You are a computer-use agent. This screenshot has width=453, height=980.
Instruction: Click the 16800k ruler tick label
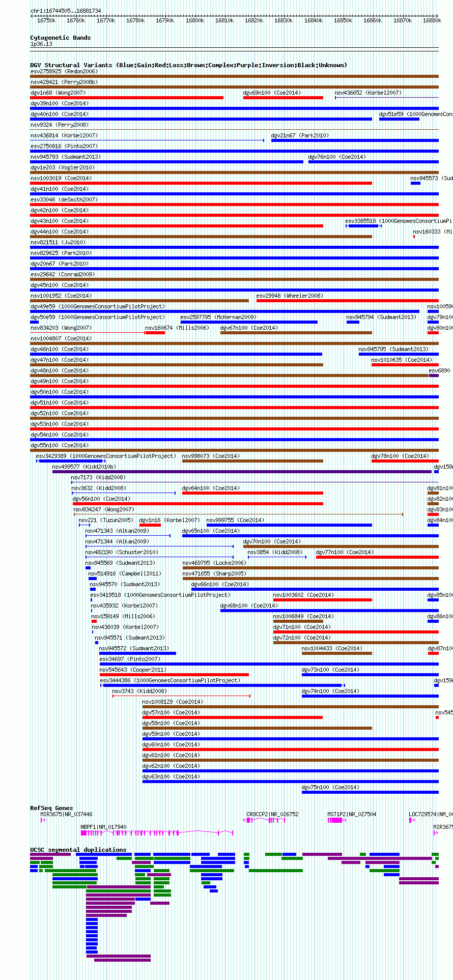[195, 20]
